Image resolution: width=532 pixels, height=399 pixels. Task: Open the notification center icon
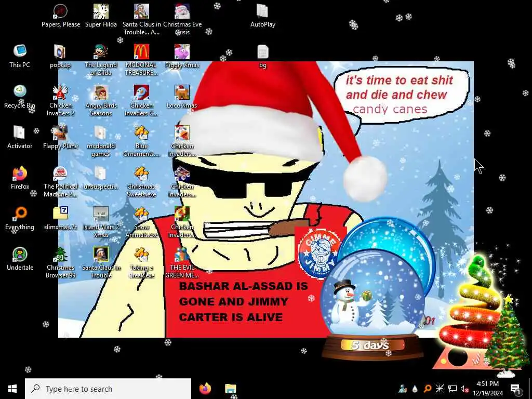tap(516, 389)
